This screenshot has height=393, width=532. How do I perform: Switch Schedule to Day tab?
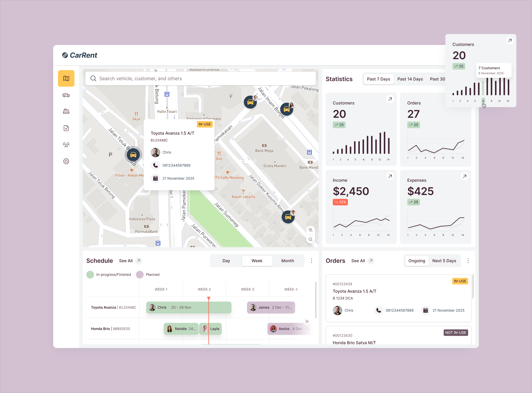[x=226, y=261]
